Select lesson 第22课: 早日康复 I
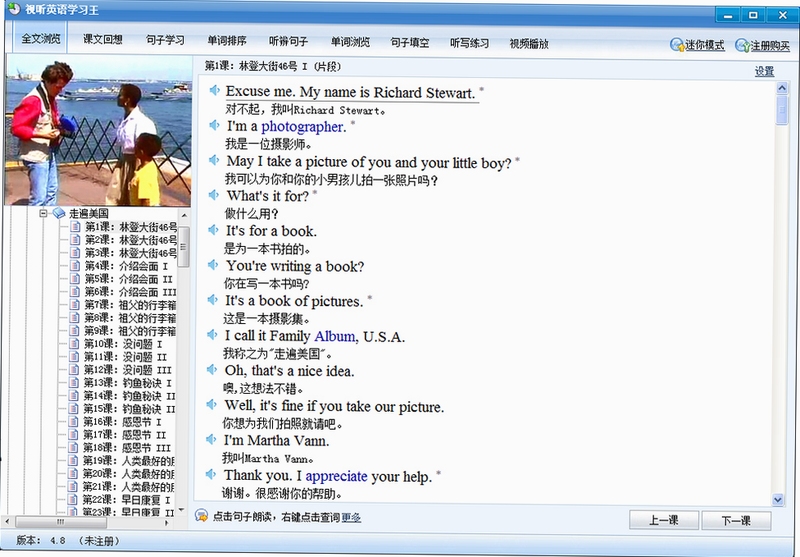The width and height of the screenshot is (800, 557). coord(126,500)
